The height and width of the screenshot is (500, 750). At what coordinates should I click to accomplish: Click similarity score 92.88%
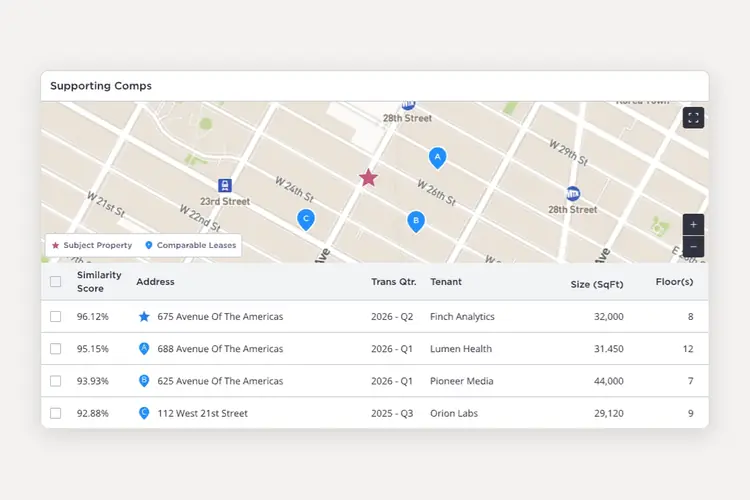93,413
